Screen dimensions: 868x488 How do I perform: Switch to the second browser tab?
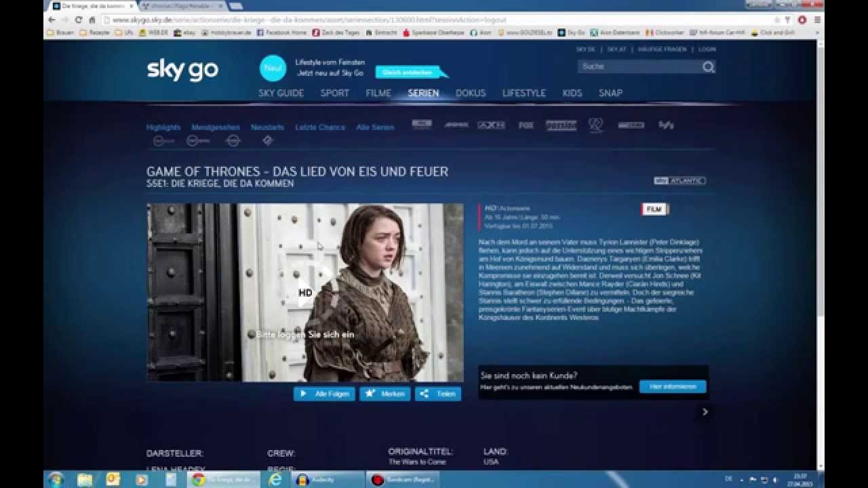pyautogui.click(x=182, y=6)
